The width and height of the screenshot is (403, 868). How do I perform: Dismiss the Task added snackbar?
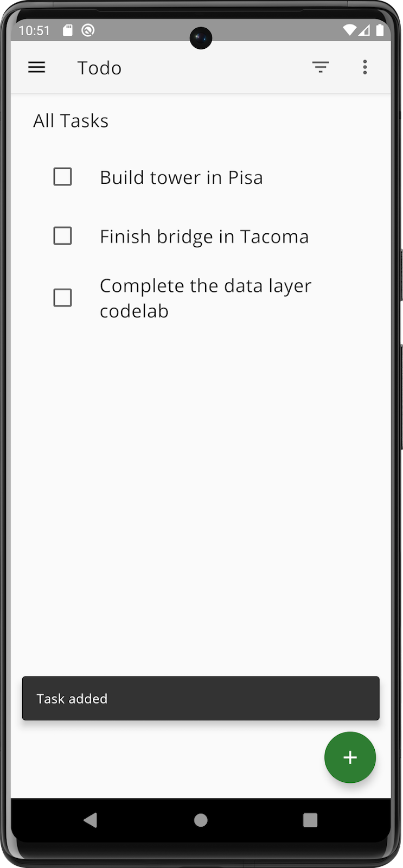[201, 698]
